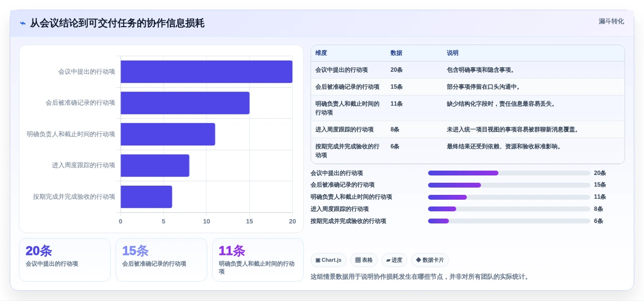Click the 11条 progress bar
Screen dimensions: 644x301
(x=509, y=197)
